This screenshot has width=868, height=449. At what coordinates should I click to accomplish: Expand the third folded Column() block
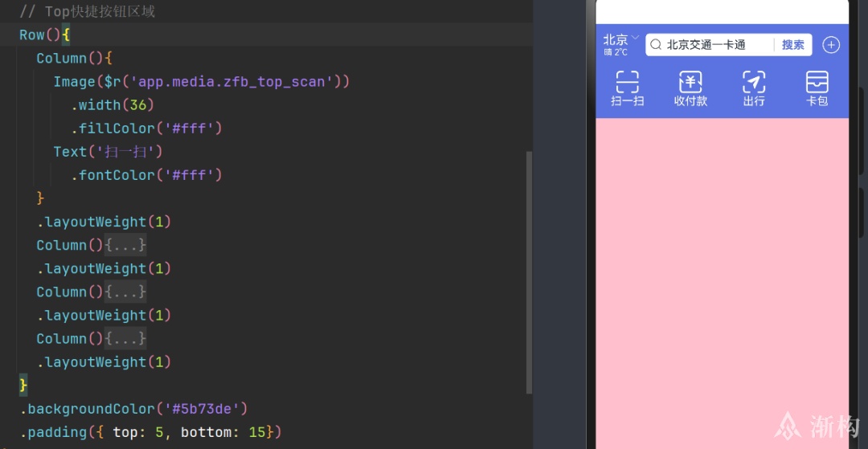point(125,338)
